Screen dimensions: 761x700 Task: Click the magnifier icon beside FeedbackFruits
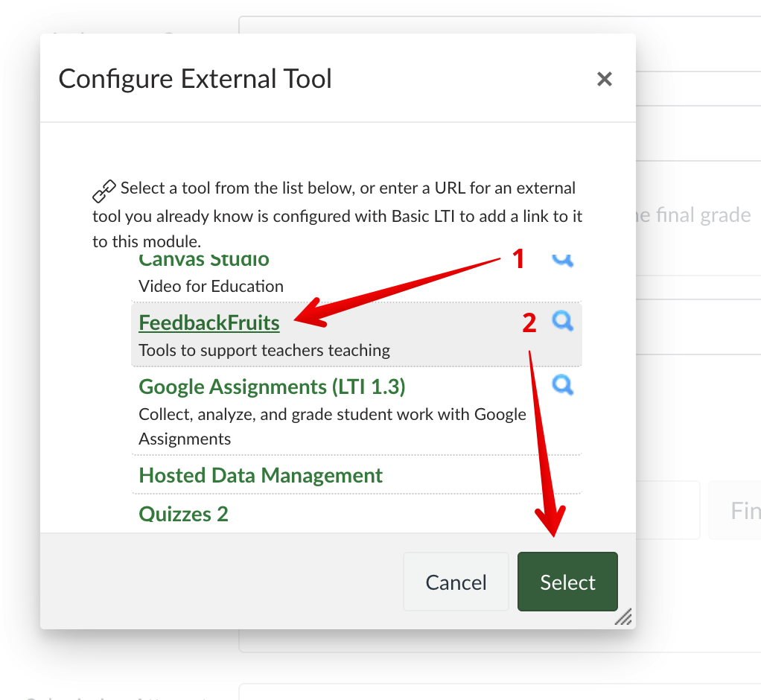562,321
